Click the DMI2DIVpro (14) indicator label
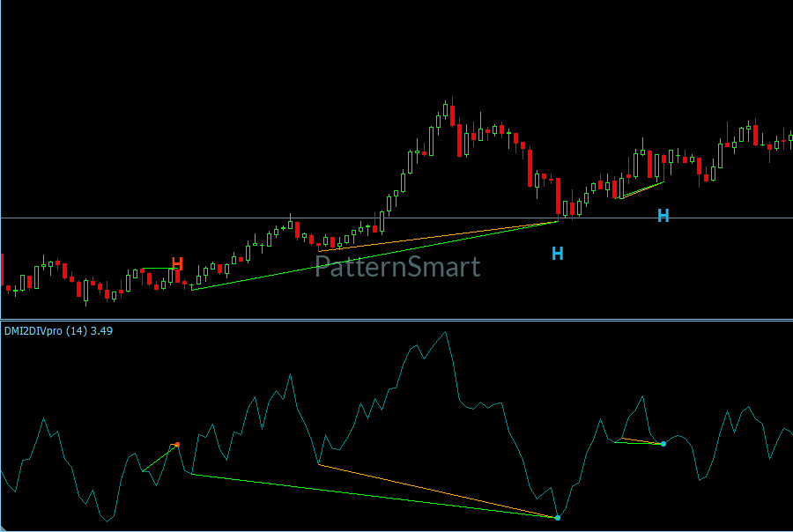Viewport: 793px width, 532px height. (59, 331)
